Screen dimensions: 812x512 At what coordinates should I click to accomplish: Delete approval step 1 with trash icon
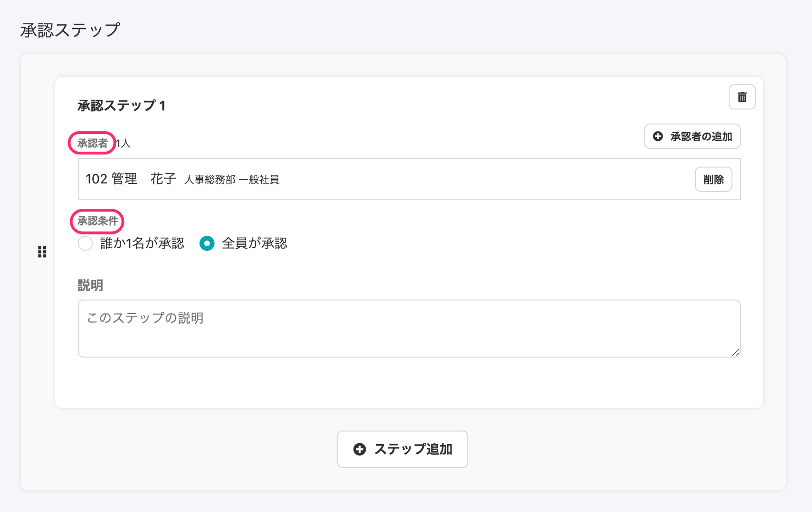[x=742, y=97]
